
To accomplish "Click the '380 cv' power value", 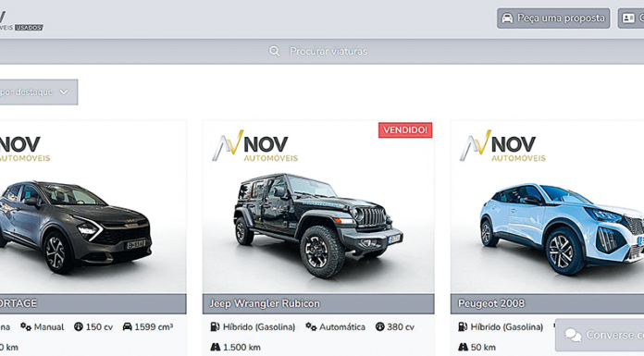I will pos(401,327).
